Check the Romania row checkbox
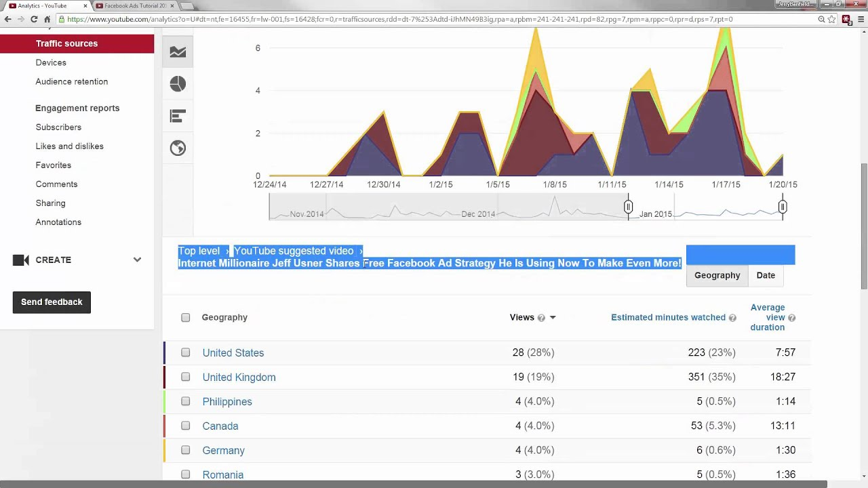 tap(186, 474)
